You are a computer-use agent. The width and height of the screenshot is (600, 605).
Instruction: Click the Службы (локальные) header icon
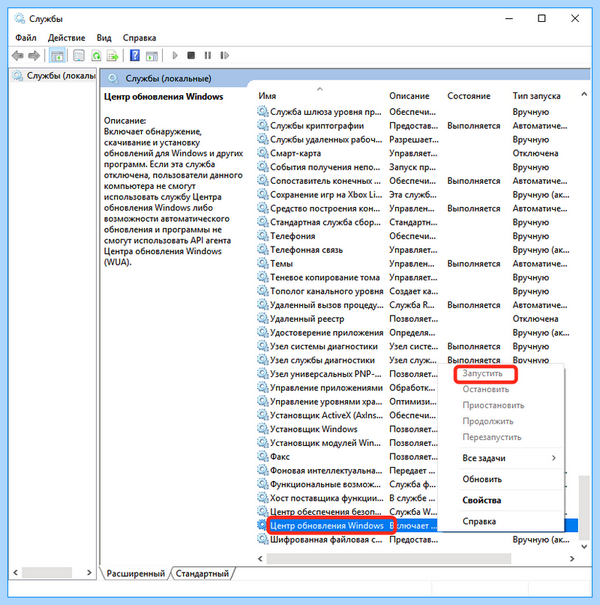click(x=113, y=78)
